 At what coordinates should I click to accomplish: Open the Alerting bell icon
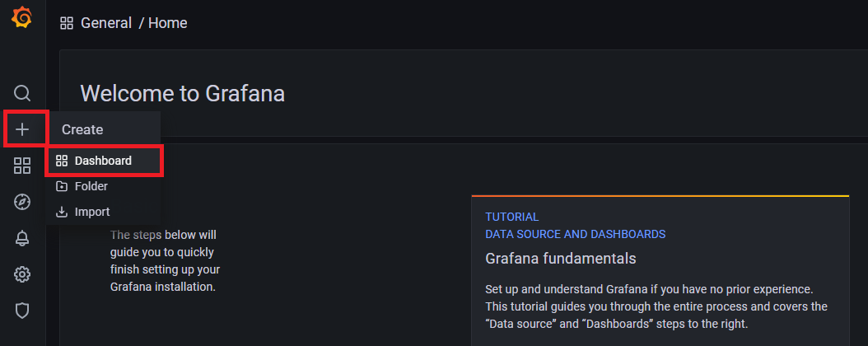(23, 238)
